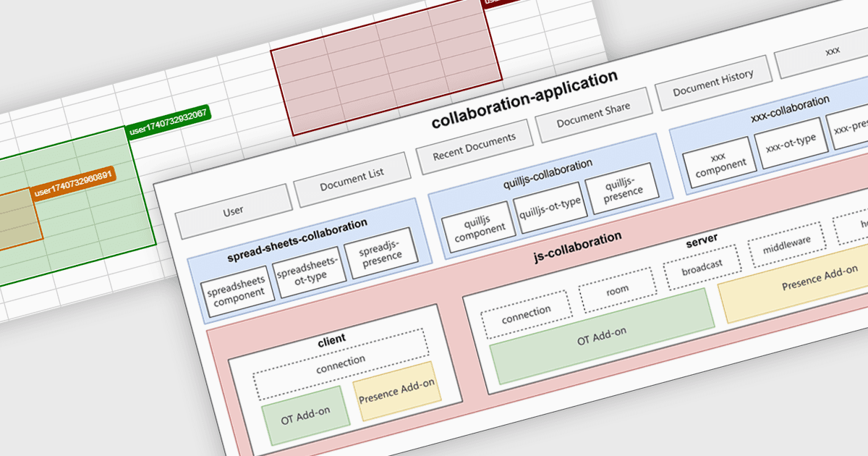This screenshot has width=868, height=456.
Task: Select the dashed connection box under server
Action: pos(526,314)
